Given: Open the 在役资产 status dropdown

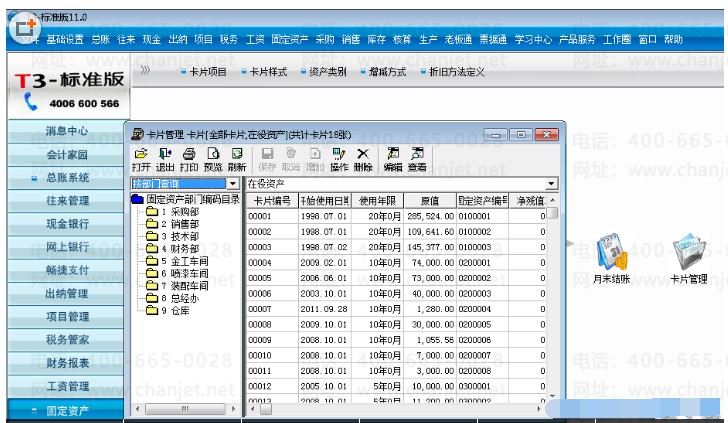Looking at the screenshot, I should [x=551, y=183].
